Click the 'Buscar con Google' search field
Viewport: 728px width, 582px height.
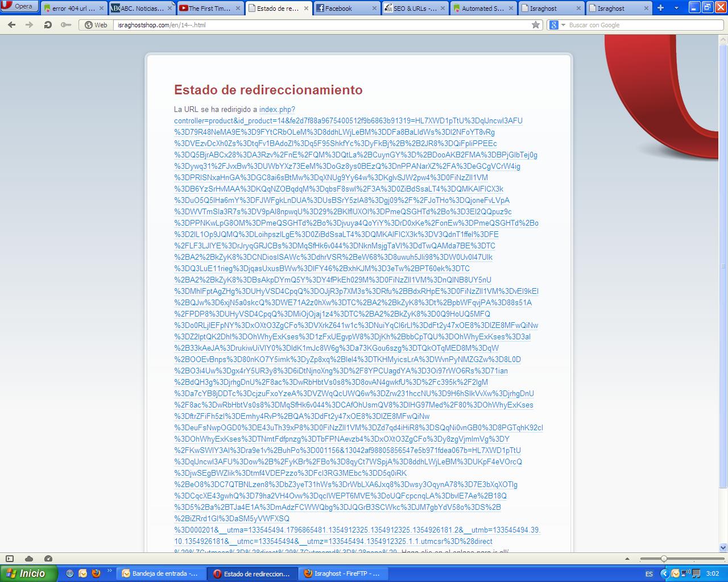[646, 25]
